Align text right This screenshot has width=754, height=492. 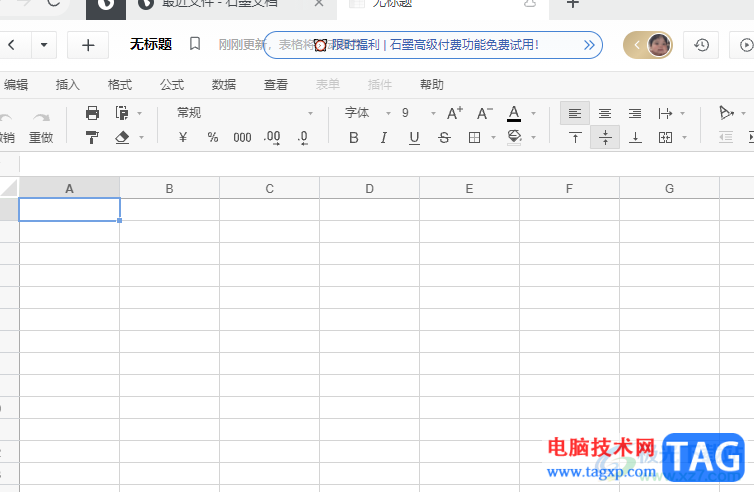635,114
